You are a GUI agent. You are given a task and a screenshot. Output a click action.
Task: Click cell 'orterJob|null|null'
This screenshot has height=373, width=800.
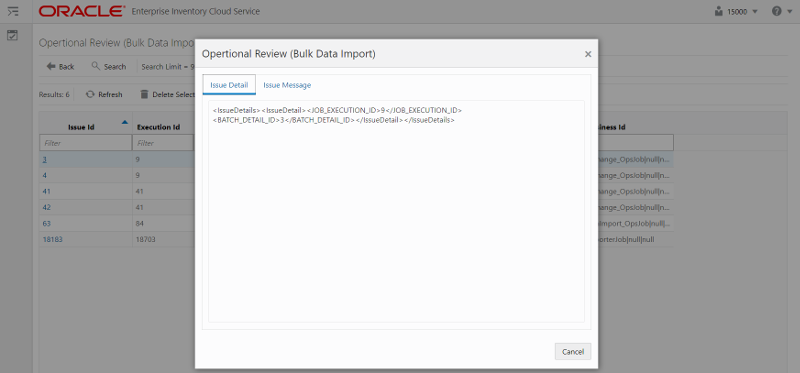[635, 239]
